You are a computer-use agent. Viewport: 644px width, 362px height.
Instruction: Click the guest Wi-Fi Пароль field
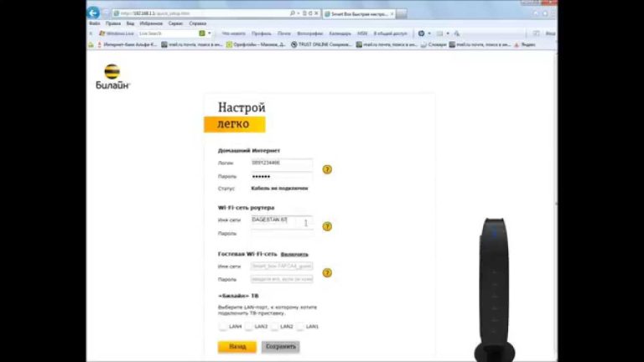(x=282, y=279)
